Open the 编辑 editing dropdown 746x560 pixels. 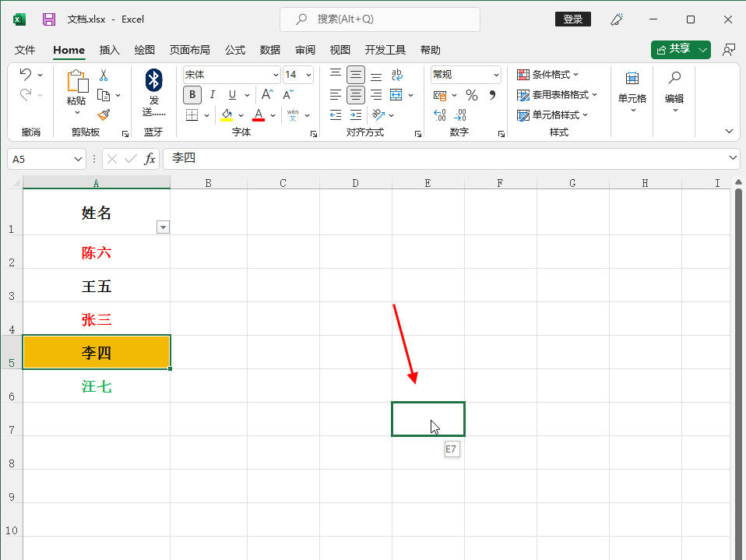tap(674, 92)
